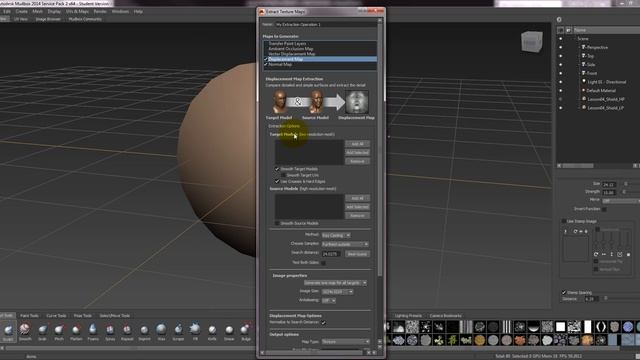Enable Test Both Sides checkbox

pyautogui.click(x=324, y=263)
